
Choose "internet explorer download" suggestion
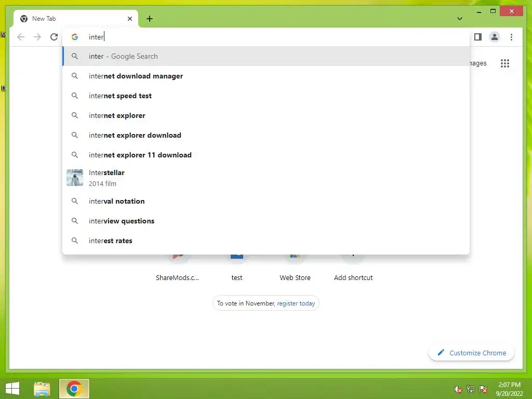[266, 135]
